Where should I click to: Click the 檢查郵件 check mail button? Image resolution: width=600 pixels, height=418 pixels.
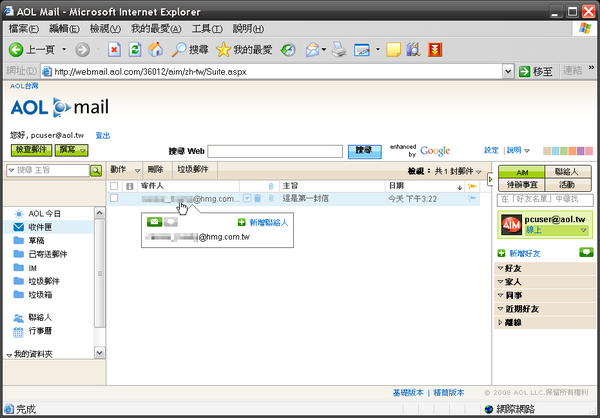(x=31, y=150)
